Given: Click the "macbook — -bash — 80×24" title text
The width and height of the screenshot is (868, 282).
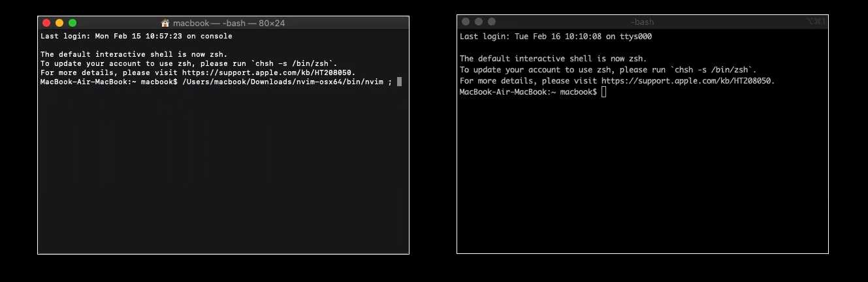Looking at the screenshot, I should [x=229, y=23].
